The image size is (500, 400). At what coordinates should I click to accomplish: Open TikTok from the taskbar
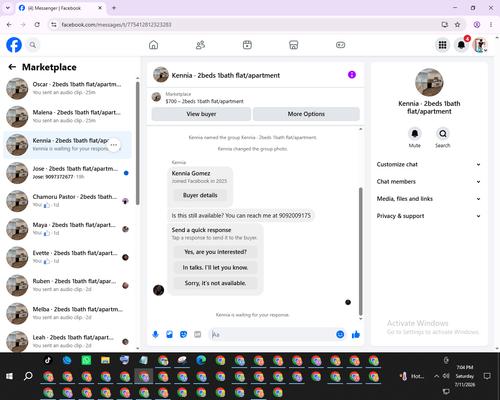coord(48,360)
